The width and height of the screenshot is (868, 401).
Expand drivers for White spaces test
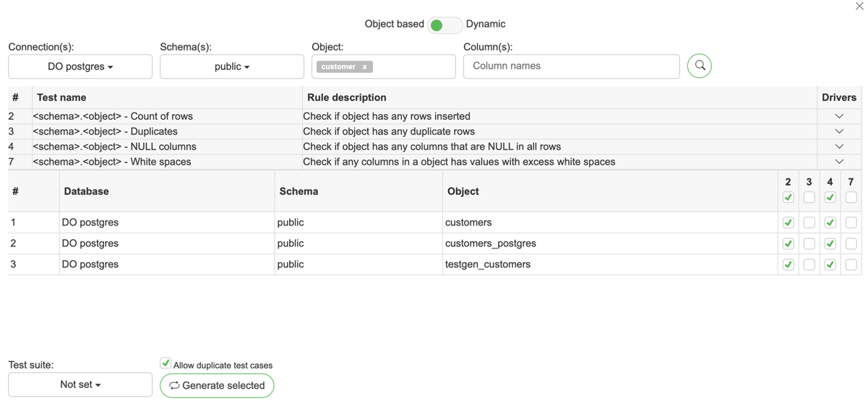tap(838, 162)
